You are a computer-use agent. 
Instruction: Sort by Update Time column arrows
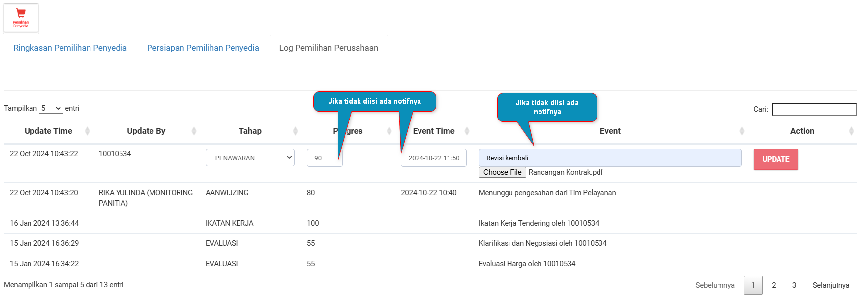87,131
